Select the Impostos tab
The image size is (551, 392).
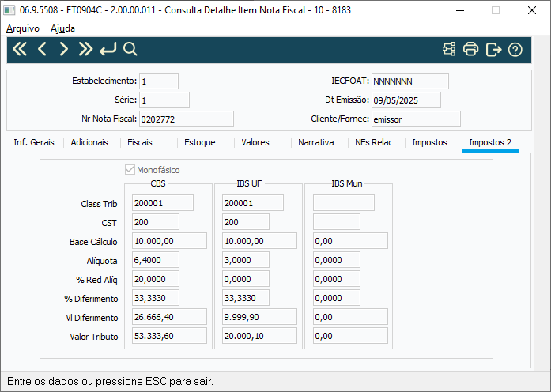click(x=429, y=142)
